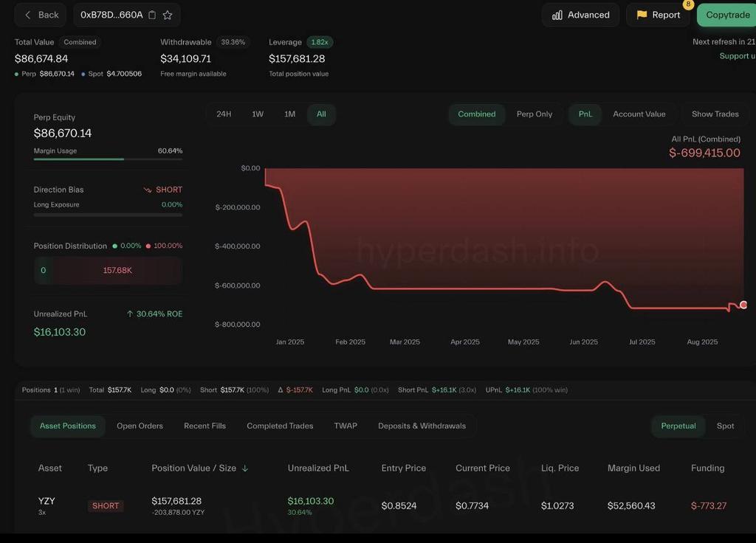Switch chart to Perp Only mode
The height and width of the screenshot is (543, 756).
tap(535, 114)
